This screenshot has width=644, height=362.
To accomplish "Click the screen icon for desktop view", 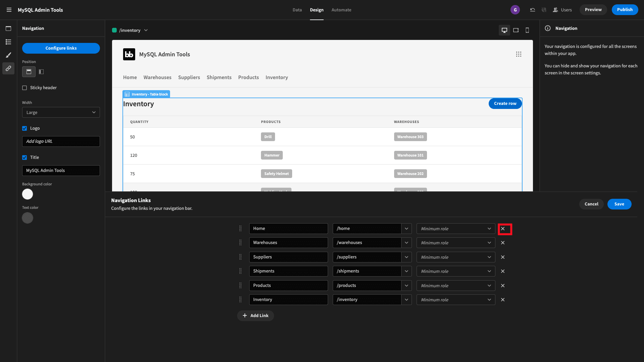I will pos(504,30).
